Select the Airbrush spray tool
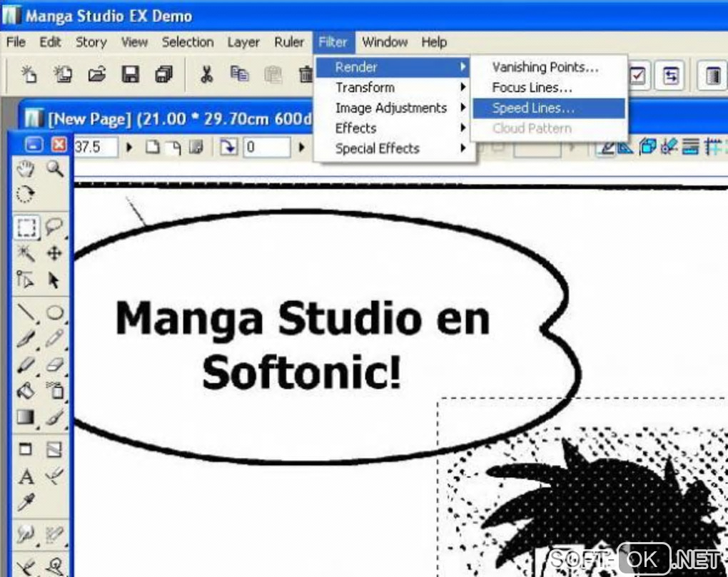Screen dimensions: 728x577 55,391
